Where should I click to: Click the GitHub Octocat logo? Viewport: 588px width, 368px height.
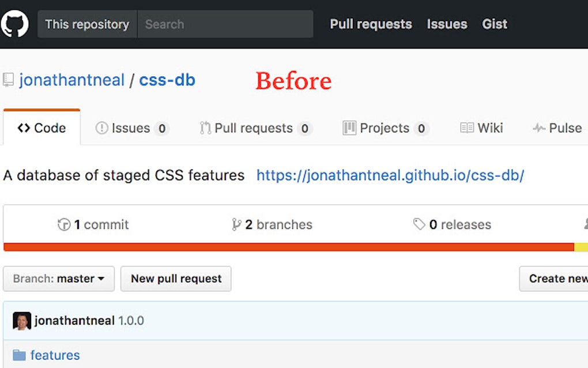pyautogui.click(x=14, y=24)
